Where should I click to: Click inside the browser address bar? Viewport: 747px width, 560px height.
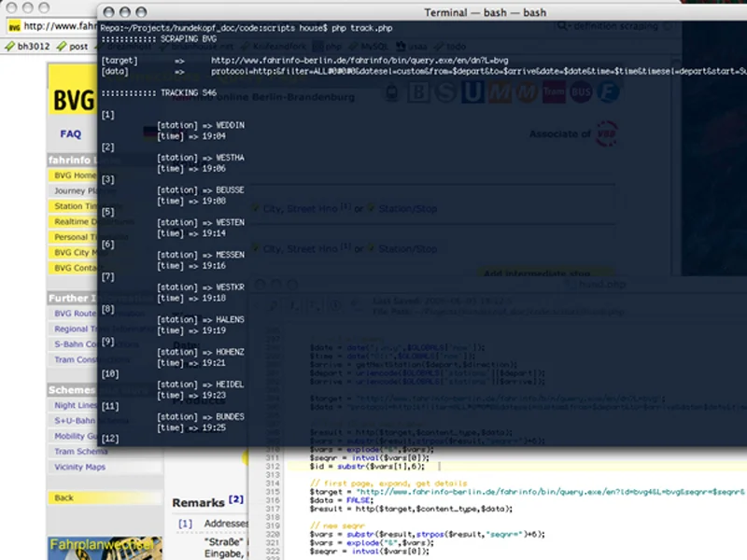click(x=56, y=26)
